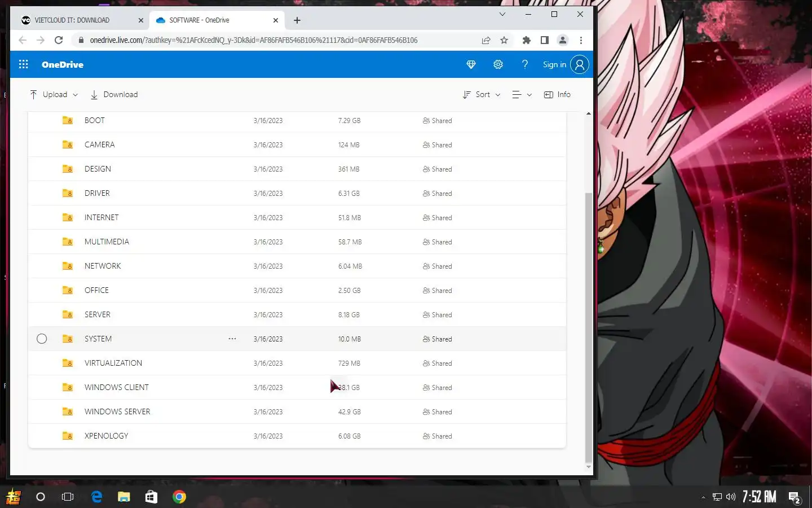Open Chrome extensions puzzle icon
Viewport: 812px width, 508px height.
click(x=527, y=40)
